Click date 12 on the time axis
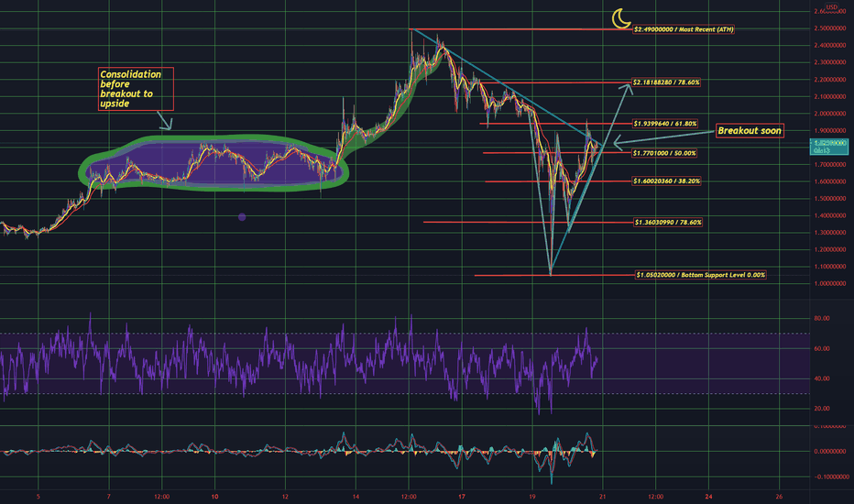The height and width of the screenshot is (504, 854). (285, 497)
